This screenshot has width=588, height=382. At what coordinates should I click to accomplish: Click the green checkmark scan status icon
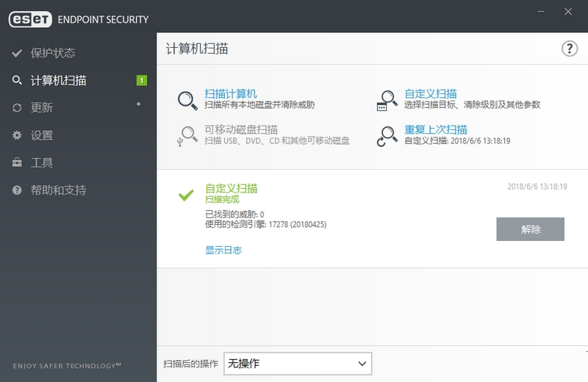[x=186, y=195]
